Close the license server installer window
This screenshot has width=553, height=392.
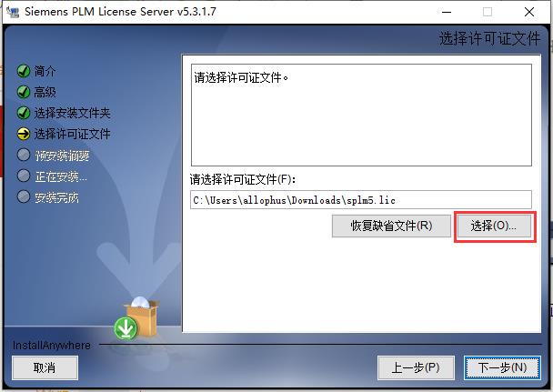529,12
